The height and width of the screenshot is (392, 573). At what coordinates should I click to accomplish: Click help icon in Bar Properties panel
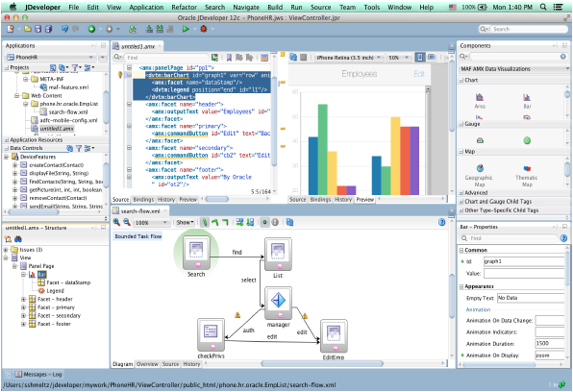pos(563,238)
